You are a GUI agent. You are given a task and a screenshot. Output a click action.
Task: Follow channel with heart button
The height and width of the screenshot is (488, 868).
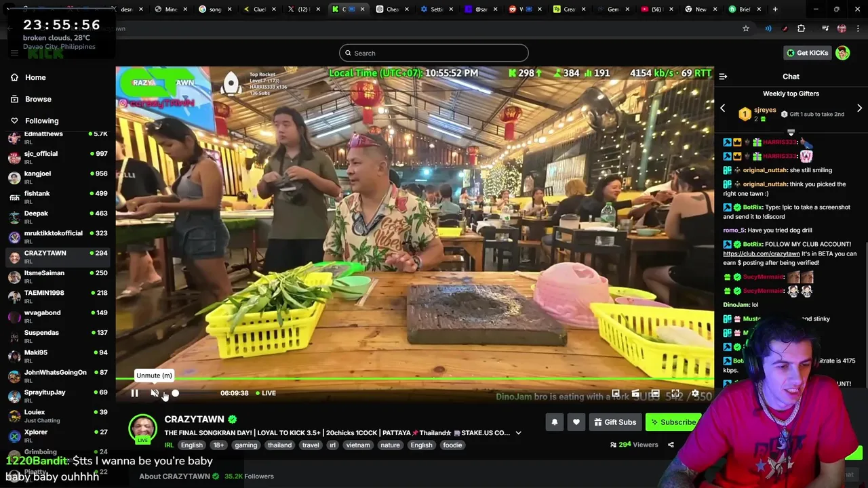coord(576,422)
